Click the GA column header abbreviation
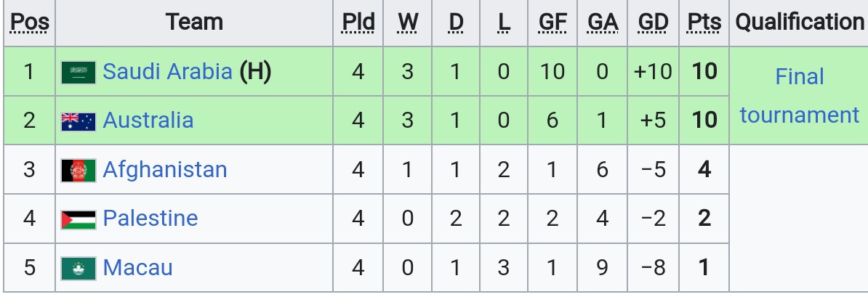The width and height of the screenshot is (868, 297). pos(602,23)
